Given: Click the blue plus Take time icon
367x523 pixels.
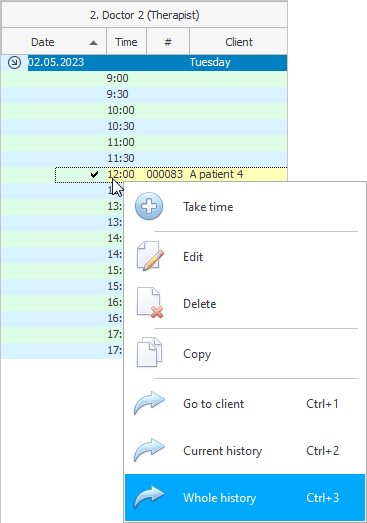Looking at the screenshot, I should [149, 206].
